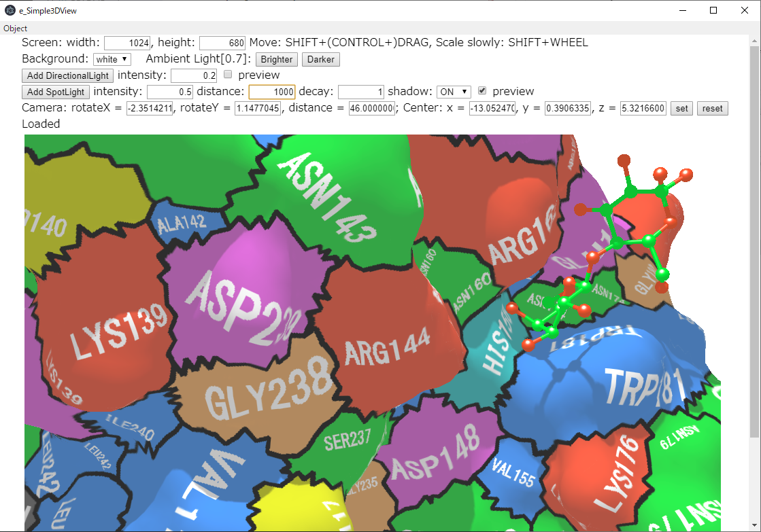The image size is (761, 532).
Task: Click the Center x field
Action: [x=492, y=108]
